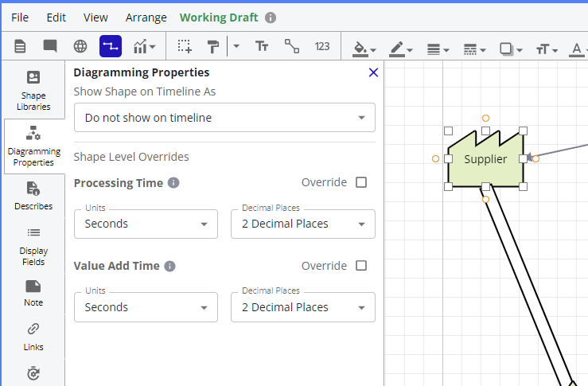The image size is (588, 386).
Task: Click the Working Draft status label
Action: coord(220,18)
